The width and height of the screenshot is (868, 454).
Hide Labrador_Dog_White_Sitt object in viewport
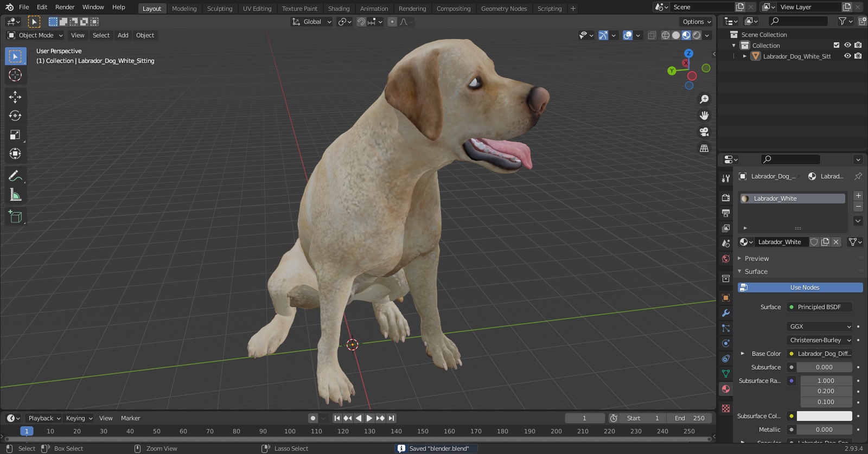[x=847, y=56]
